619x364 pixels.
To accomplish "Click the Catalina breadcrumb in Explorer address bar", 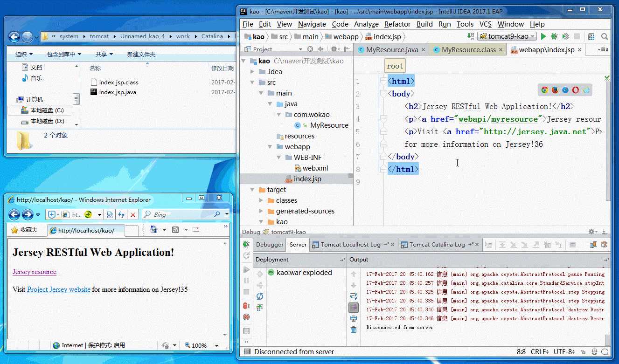I will click(x=212, y=36).
